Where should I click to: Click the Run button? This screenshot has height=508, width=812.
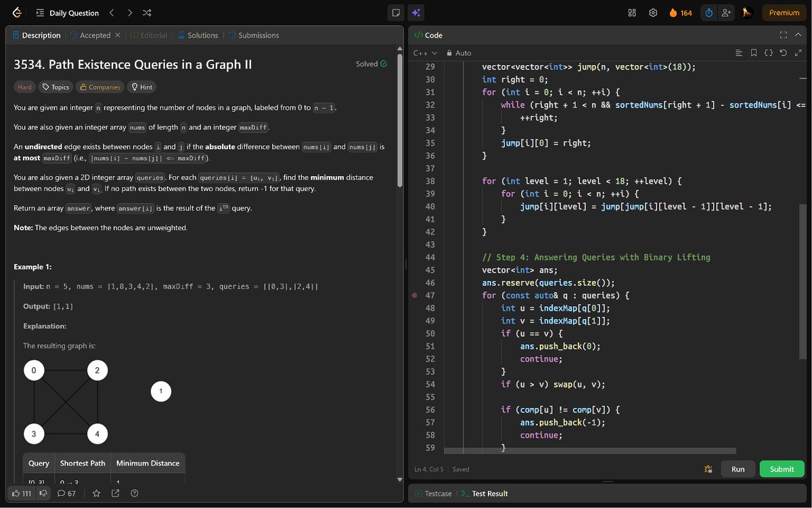[738, 469]
